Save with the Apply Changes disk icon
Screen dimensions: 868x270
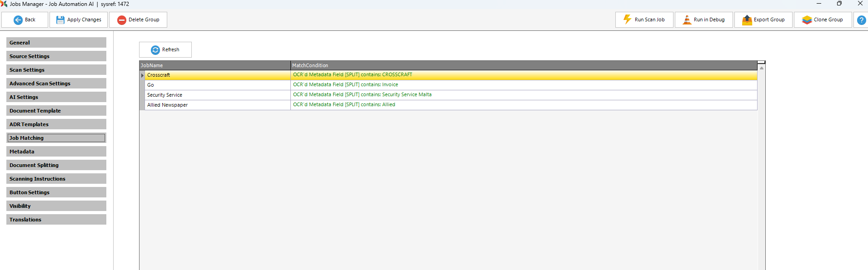coord(60,20)
